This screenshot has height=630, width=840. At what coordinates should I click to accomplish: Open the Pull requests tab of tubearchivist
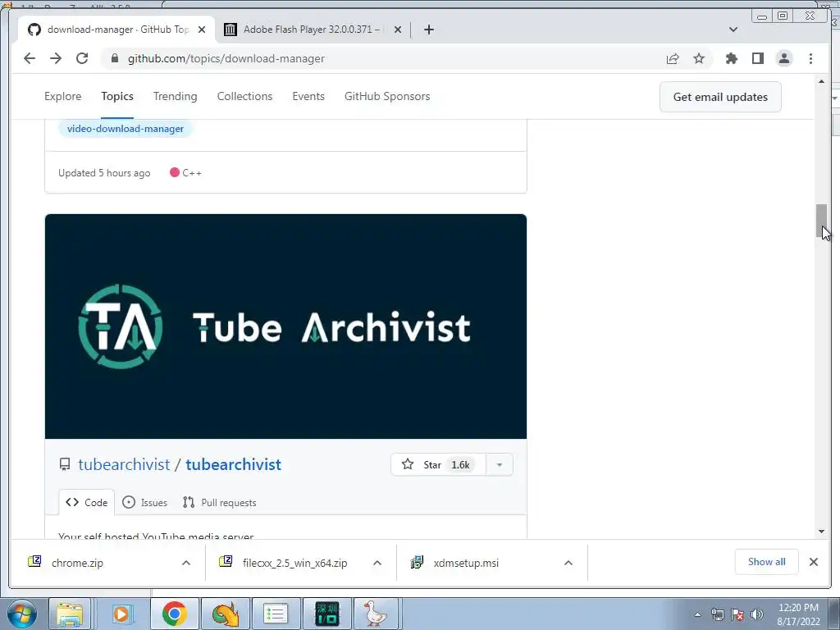point(220,503)
